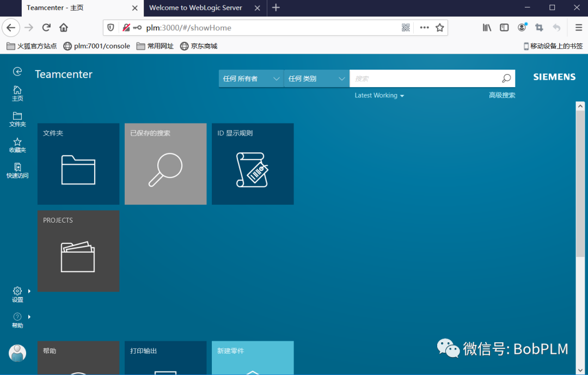This screenshot has height=375, width=588.
Task: Open the 已保存的搜索 tile
Action: 166,164
